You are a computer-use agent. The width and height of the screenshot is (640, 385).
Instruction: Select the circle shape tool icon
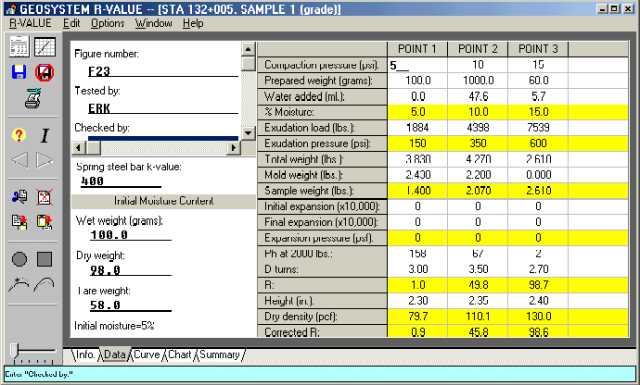(19, 259)
